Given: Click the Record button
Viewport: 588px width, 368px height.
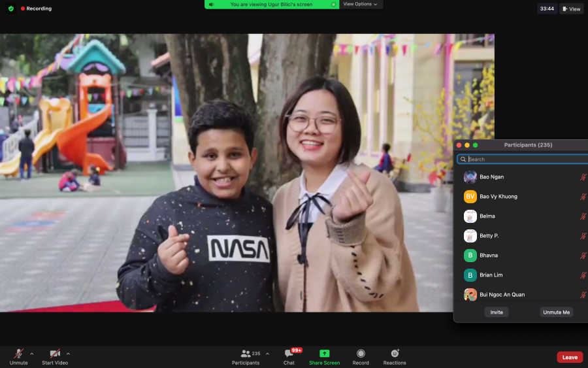Looking at the screenshot, I should tap(361, 357).
